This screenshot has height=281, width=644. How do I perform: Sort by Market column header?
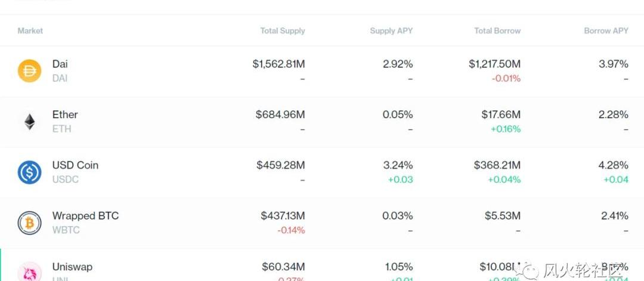point(30,30)
